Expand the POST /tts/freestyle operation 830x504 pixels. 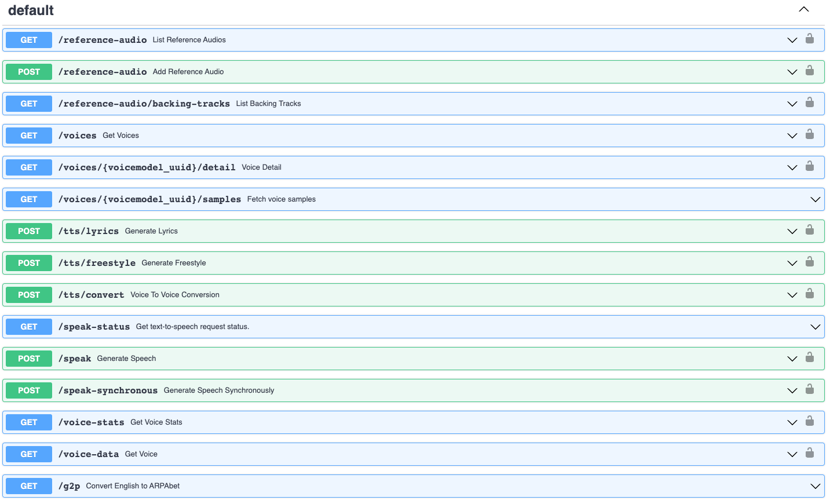tap(792, 263)
